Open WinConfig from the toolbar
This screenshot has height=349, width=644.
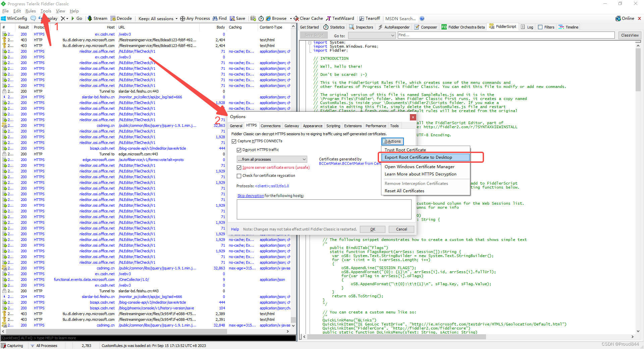click(14, 18)
